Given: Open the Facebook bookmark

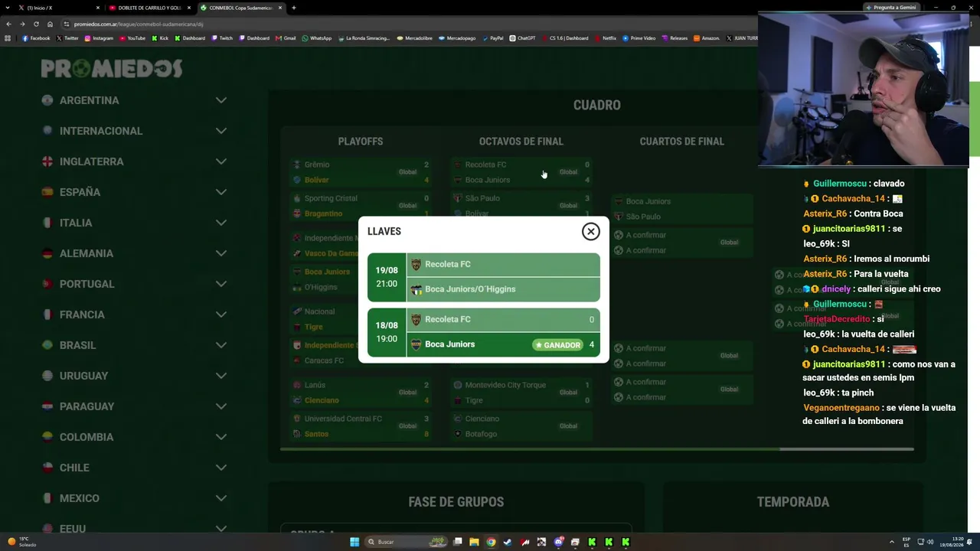Looking at the screenshot, I should [36, 38].
